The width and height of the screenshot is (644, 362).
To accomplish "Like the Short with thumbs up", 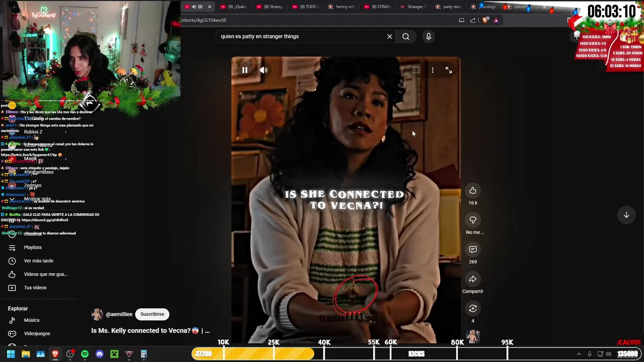I will tap(473, 190).
